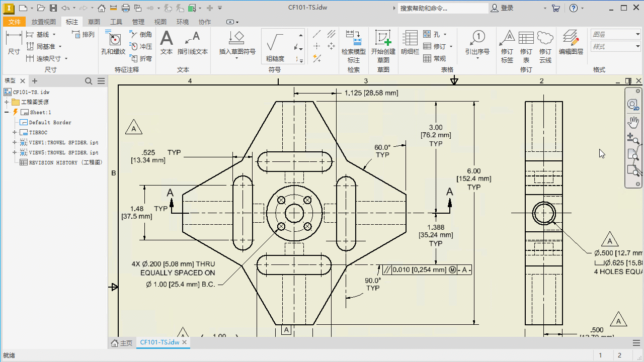Image resolution: width=644 pixels, height=362 pixels.
Task: Add a 修订标签 revision tag
Action: (x=507, y=46)
